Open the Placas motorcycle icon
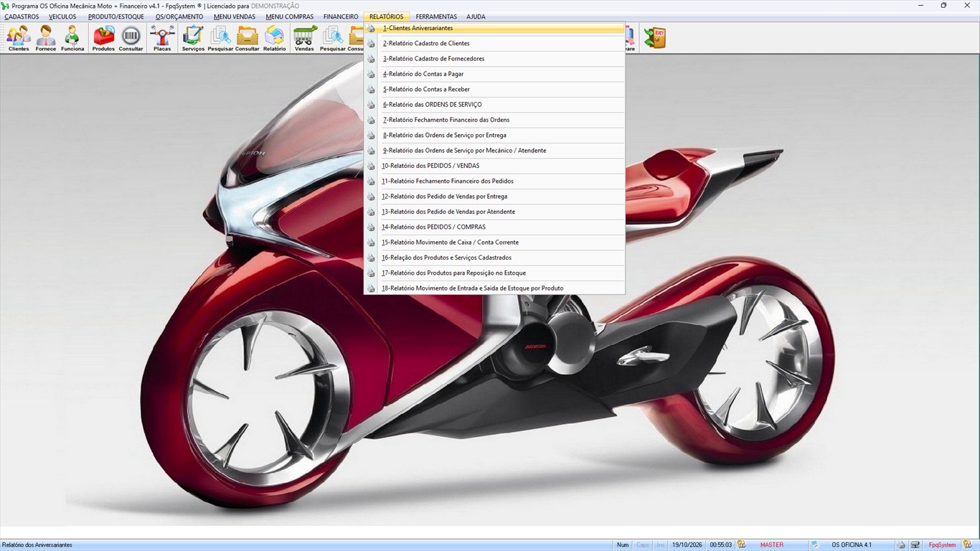This screenshot has width=980, height=551. point(162,38)
